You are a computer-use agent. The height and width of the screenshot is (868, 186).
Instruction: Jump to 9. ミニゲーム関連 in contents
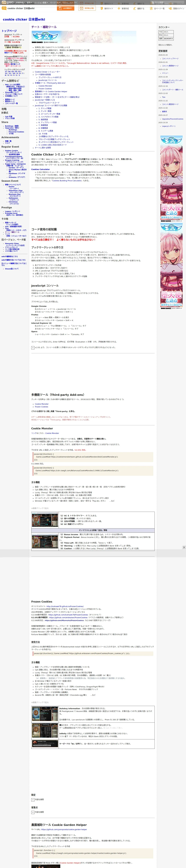[x=46, y=131]
